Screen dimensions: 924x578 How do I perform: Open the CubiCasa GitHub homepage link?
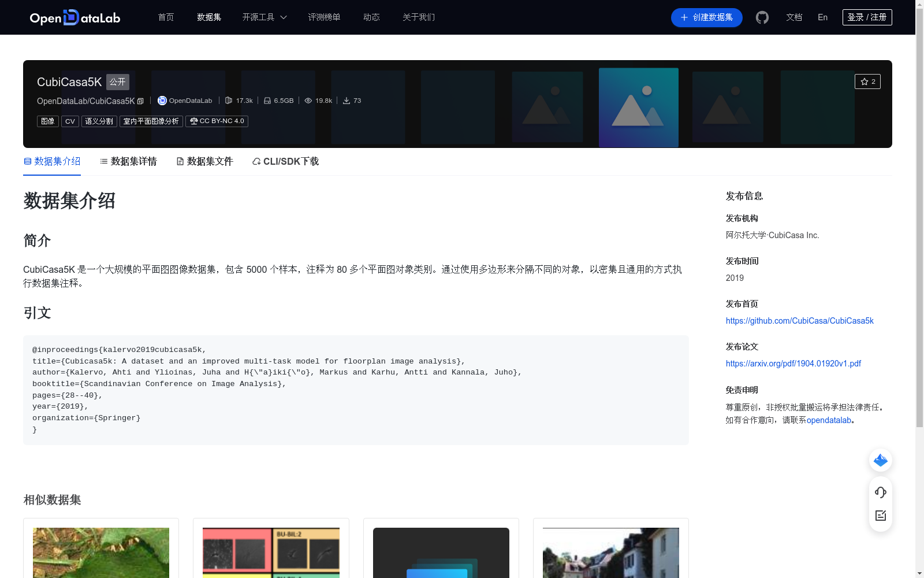800,321
